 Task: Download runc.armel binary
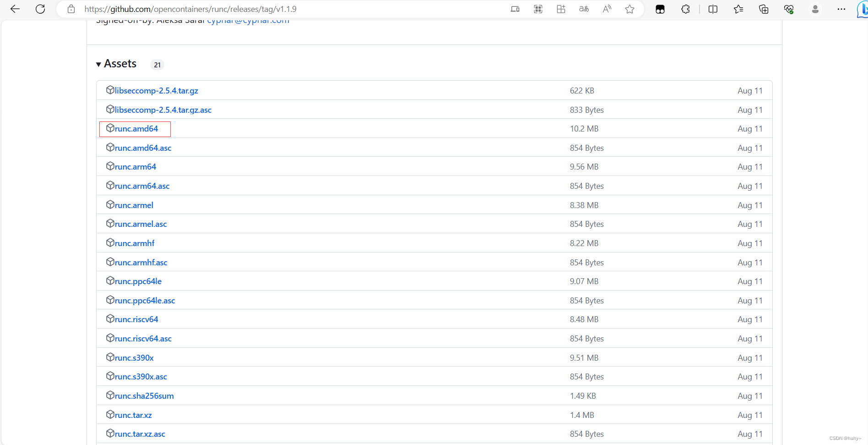[134, 205]
